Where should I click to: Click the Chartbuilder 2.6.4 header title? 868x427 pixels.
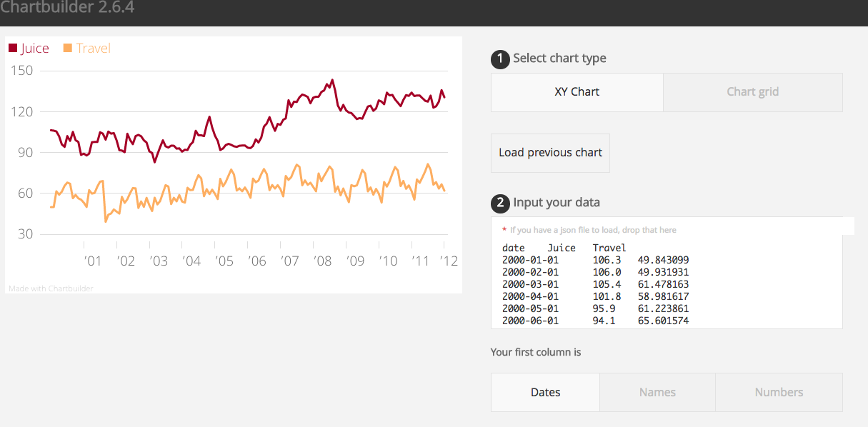click(x=67, y=9)
